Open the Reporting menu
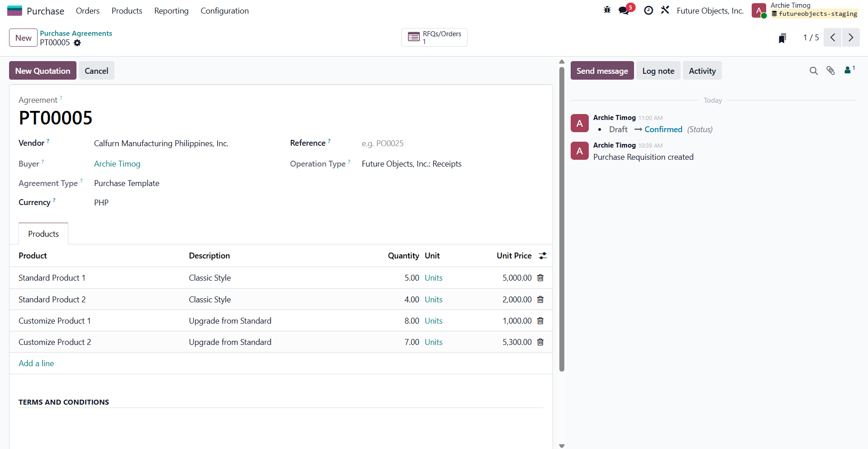868x449 pixels. pyautogui.click(x=171, y=11)
